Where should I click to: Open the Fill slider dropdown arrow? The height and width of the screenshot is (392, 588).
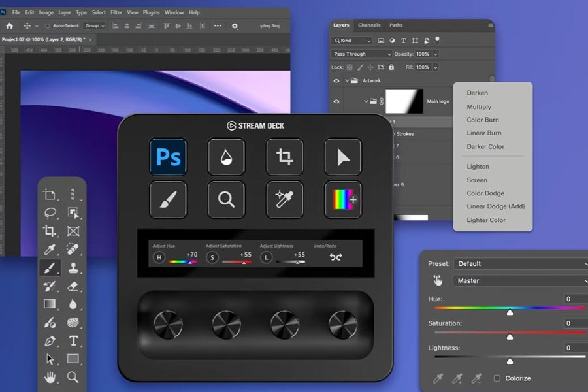436,67
